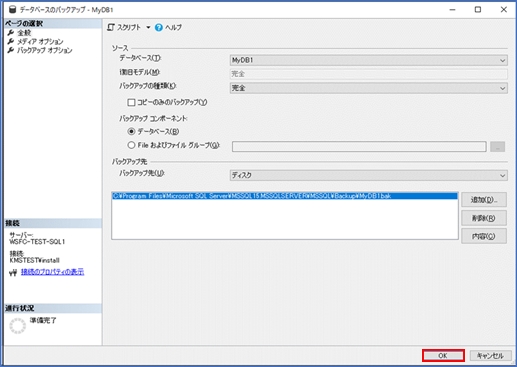517x367 pixels.
Task: Click the wrench icon beside 全般
Action: click(x=11, y=33)
